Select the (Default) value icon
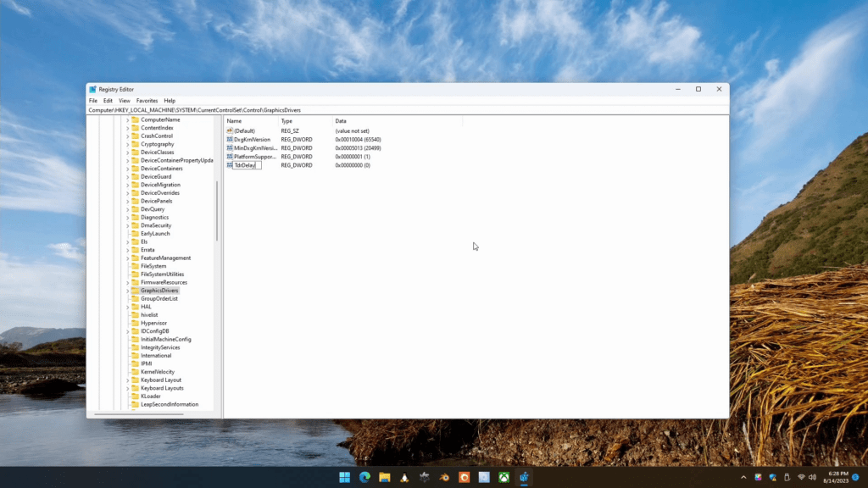868x488 pixels. click(230, 130)
